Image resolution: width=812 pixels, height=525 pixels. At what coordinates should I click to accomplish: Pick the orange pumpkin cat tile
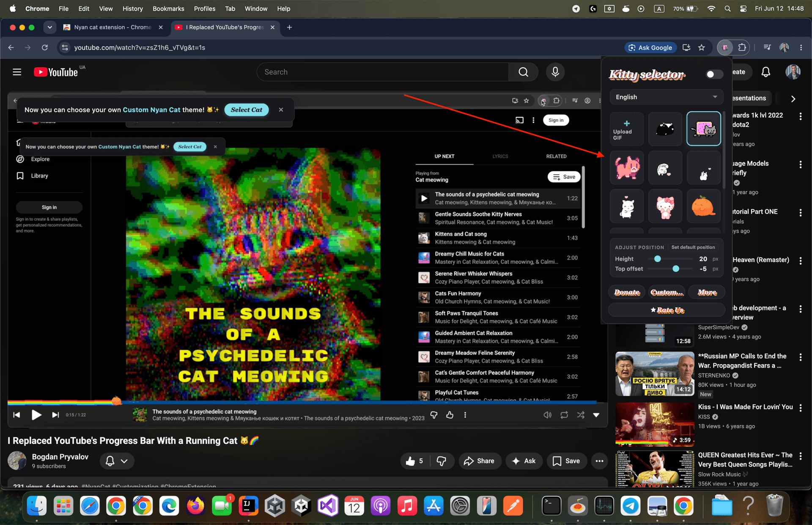tap(704, 206)
